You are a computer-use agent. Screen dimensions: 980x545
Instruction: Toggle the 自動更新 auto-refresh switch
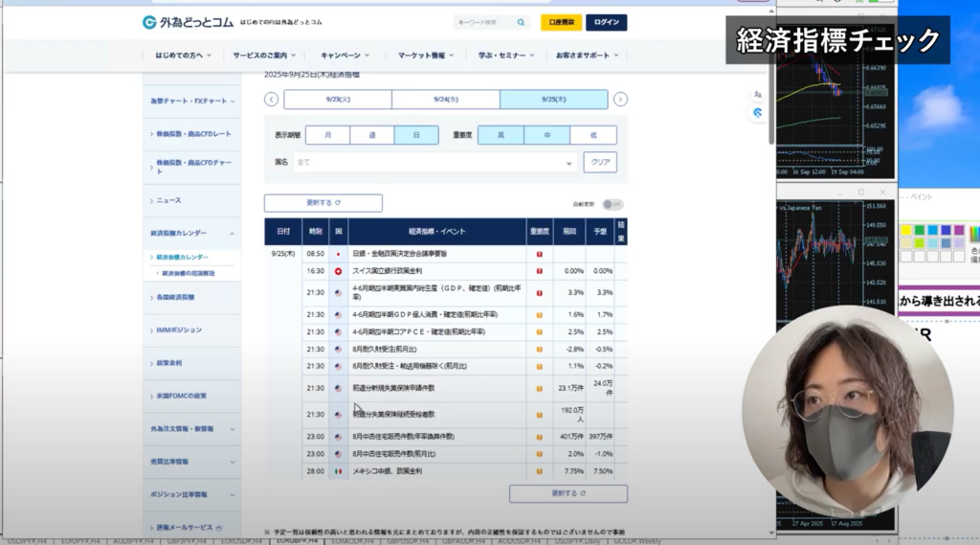coord(612,204)
